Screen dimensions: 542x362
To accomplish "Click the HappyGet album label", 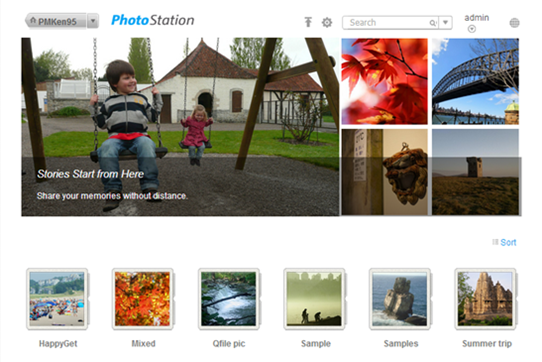I will [x=58, y=344].
